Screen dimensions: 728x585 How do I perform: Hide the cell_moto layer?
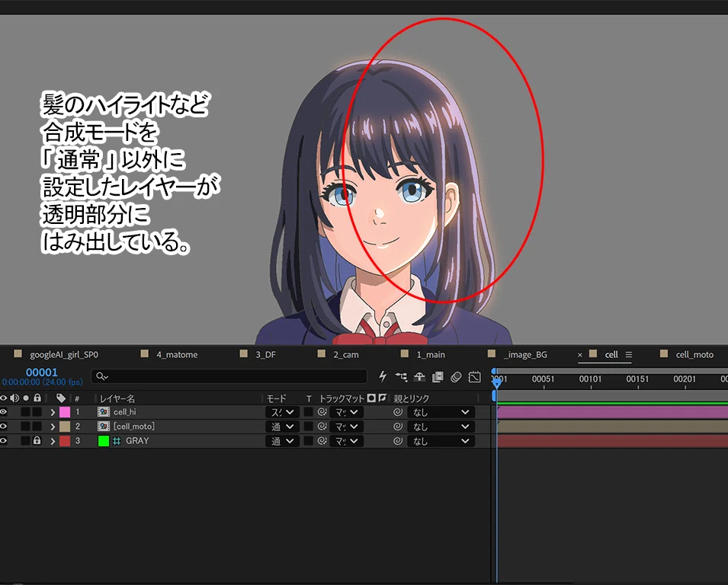[4, 427]
